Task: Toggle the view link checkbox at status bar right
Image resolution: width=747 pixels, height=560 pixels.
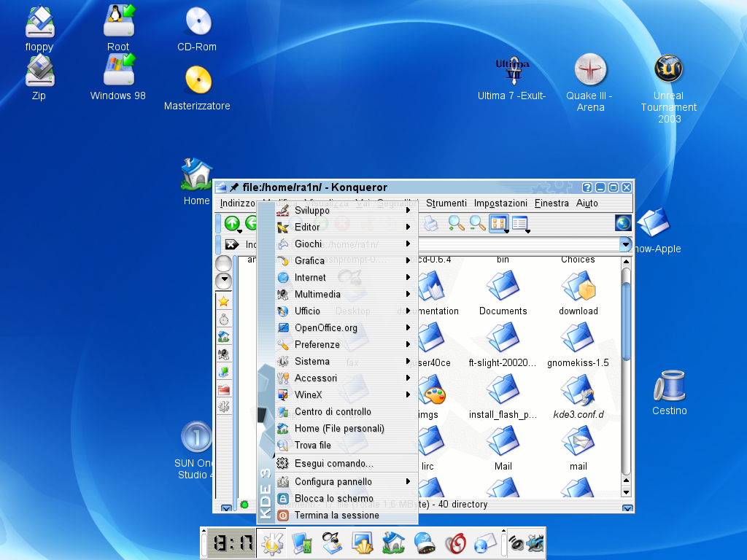Action: (x=627, y=508)
